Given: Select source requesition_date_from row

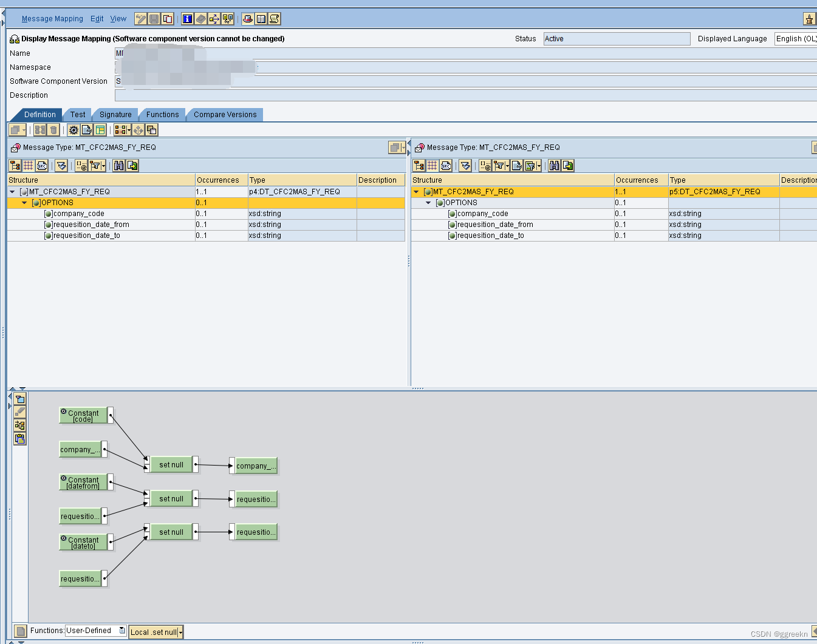Looking at the screenshot, I should point(206,225).
